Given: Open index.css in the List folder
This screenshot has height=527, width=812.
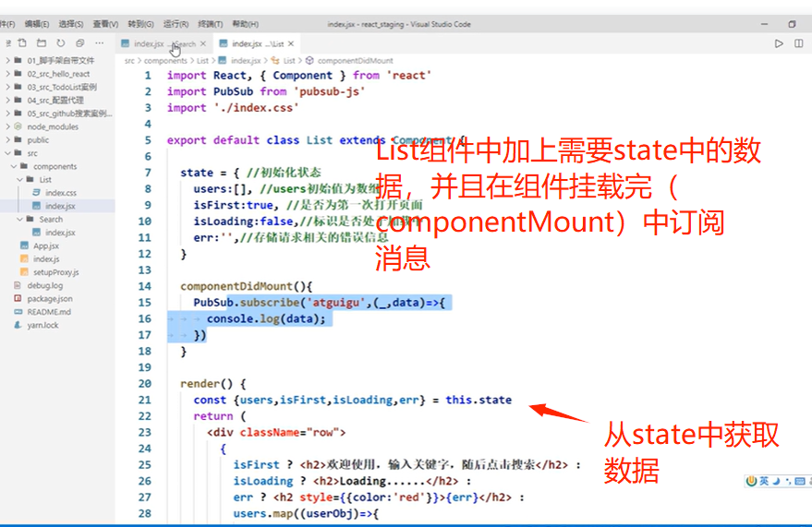Looking at the screenshot, I should (61, 193).
